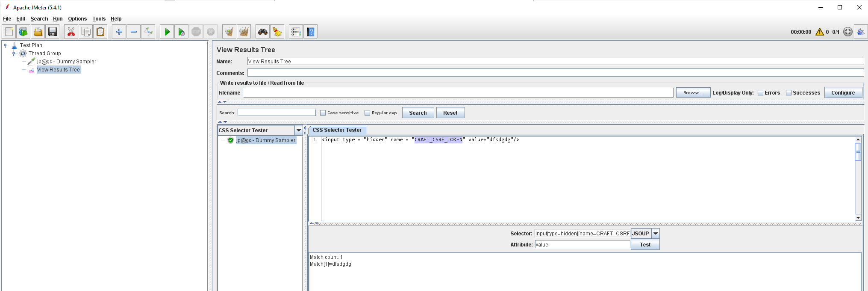
Task: Click the Copy icon in toolbar
Action: pyautogui.click(x=86, y=32)
